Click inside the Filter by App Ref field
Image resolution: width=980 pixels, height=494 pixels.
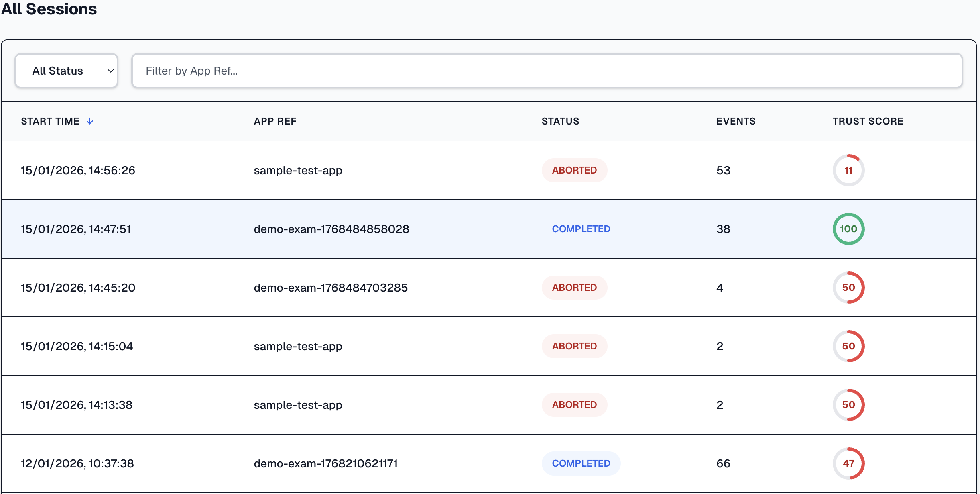(401, 71)
